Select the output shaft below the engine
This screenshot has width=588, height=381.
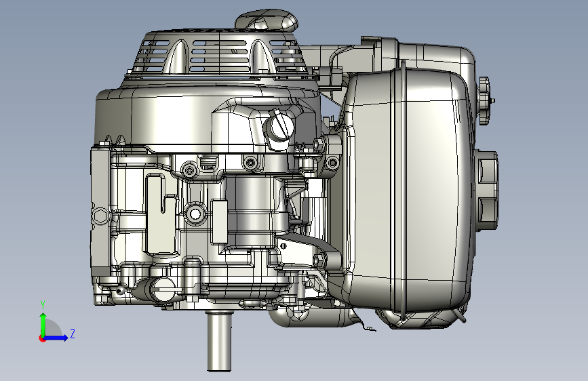219,342
